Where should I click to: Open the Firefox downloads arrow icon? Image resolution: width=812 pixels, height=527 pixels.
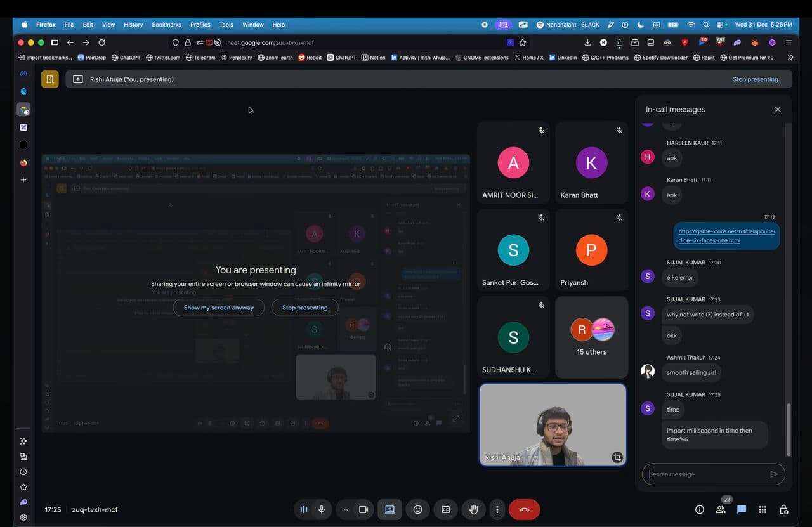tap(587, 42)
